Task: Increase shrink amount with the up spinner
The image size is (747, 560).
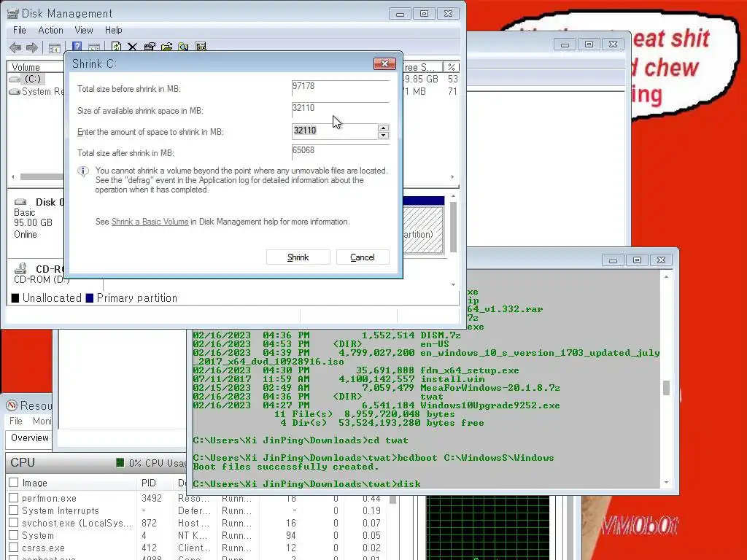Action: pos(383,128)
